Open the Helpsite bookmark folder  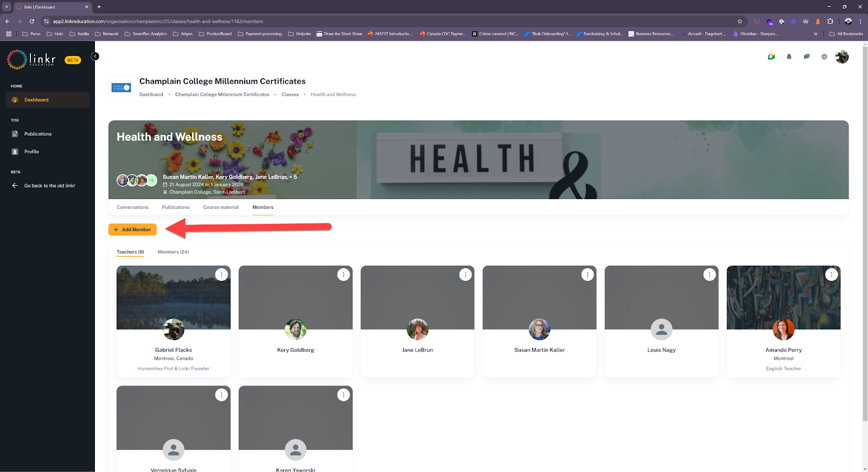[300, 34]
